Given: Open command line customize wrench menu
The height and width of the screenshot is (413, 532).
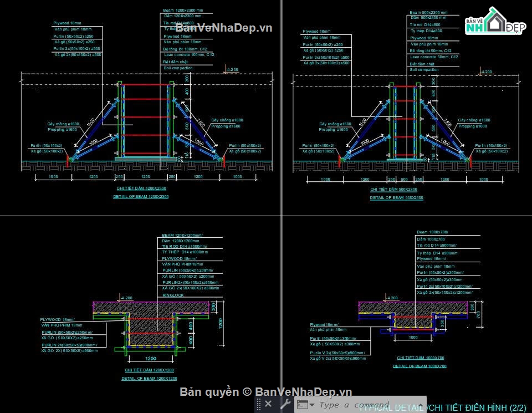Looking at the screenshot, I should click(285, 404).
